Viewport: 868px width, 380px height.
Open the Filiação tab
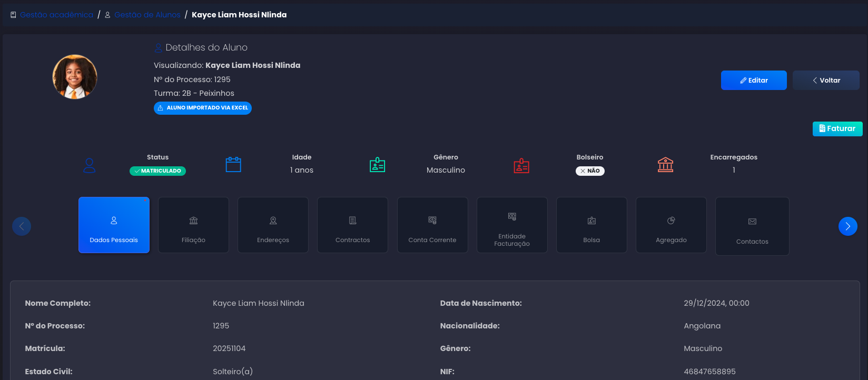(193, 225)
